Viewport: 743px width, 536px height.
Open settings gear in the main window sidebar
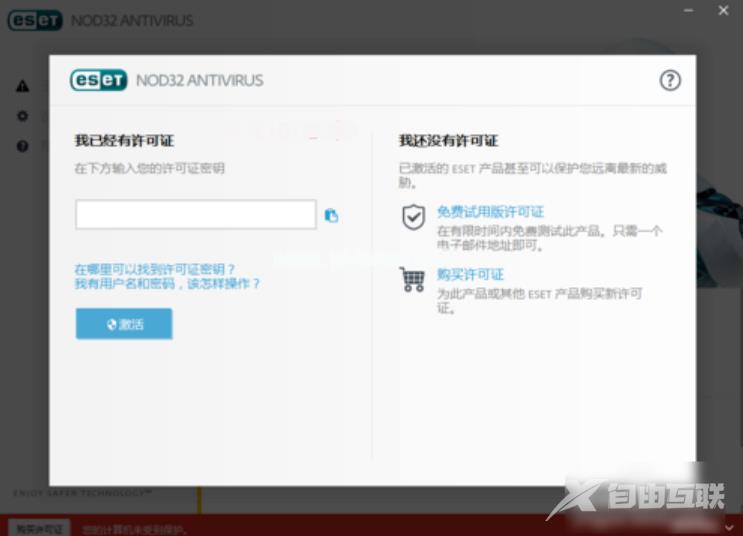pyautogui.click(x=22, y=116)
